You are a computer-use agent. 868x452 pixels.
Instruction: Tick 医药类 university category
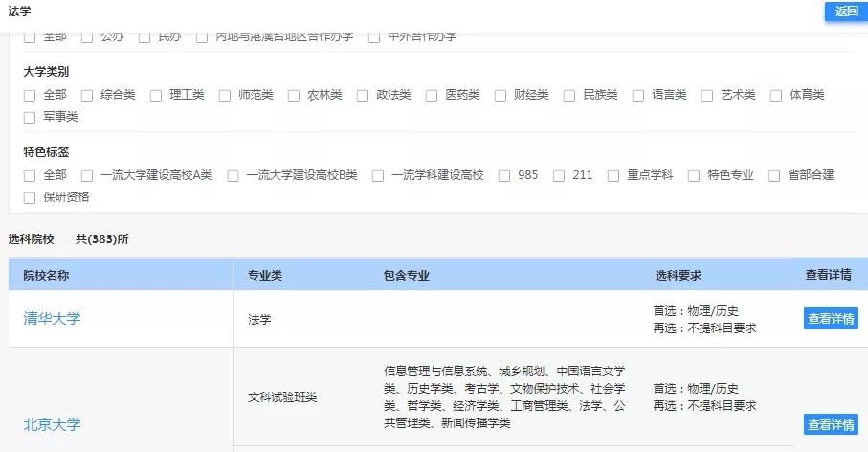coord(432,95)
